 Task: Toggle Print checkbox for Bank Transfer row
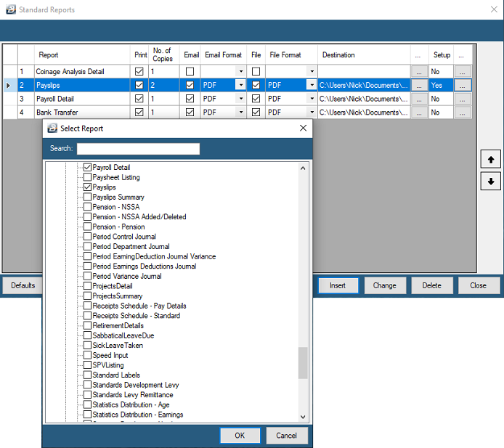point(139,112)
